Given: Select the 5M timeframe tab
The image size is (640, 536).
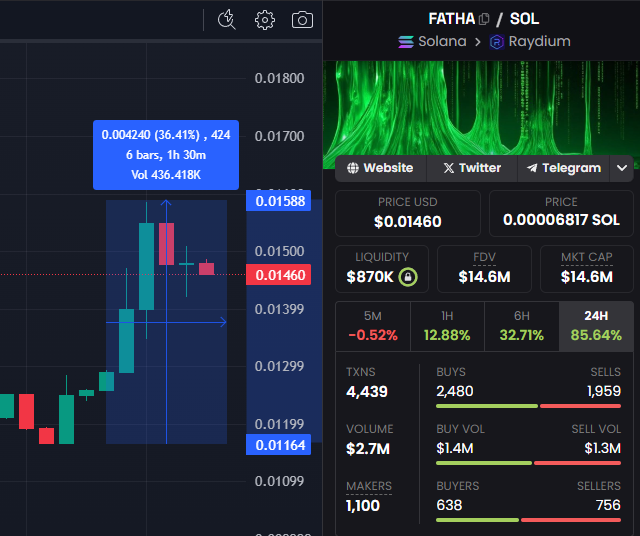Looking at the screenshot, I should point(373,326).
